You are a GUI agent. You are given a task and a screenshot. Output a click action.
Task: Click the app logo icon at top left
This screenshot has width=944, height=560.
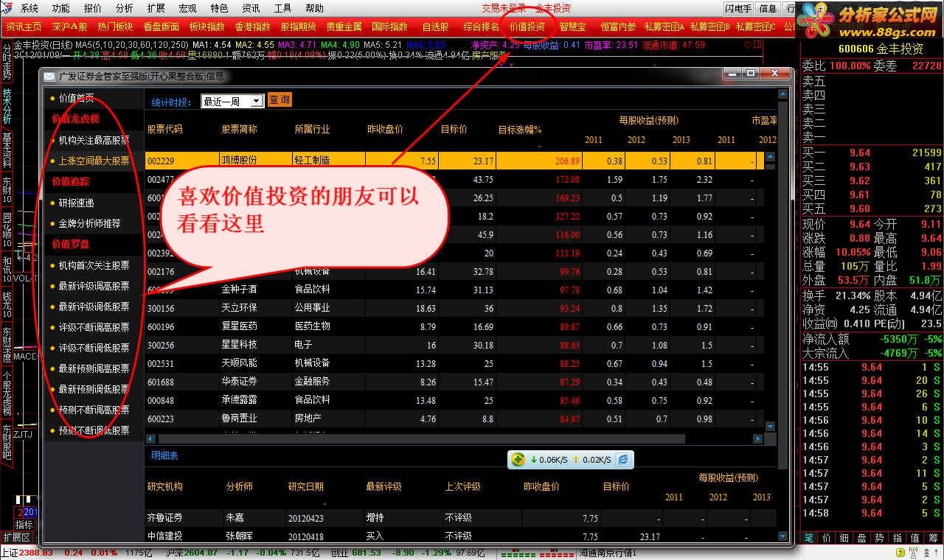pos(7,8)
